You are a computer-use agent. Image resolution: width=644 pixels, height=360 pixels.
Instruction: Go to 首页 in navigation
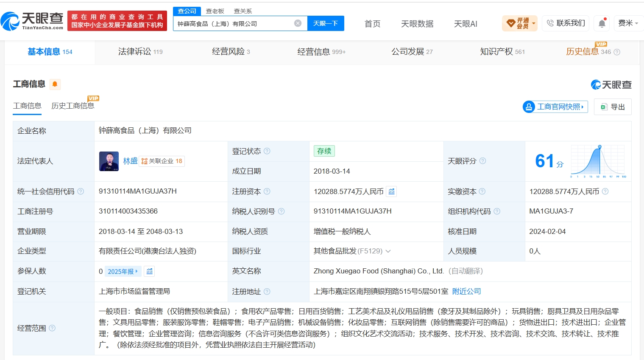pos(373,24)
